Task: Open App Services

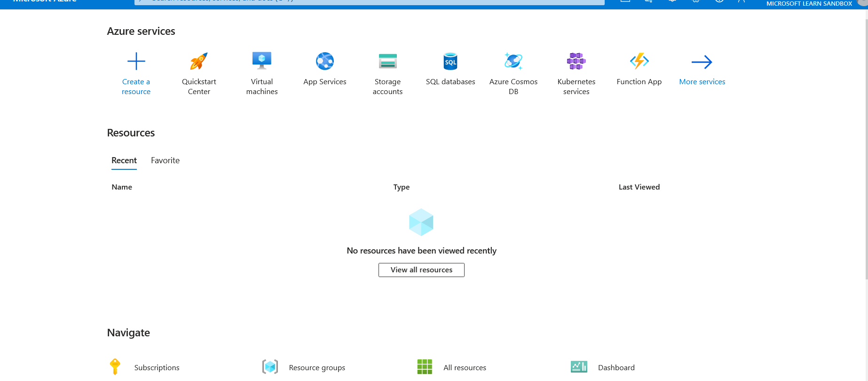Action: point(325,69)
